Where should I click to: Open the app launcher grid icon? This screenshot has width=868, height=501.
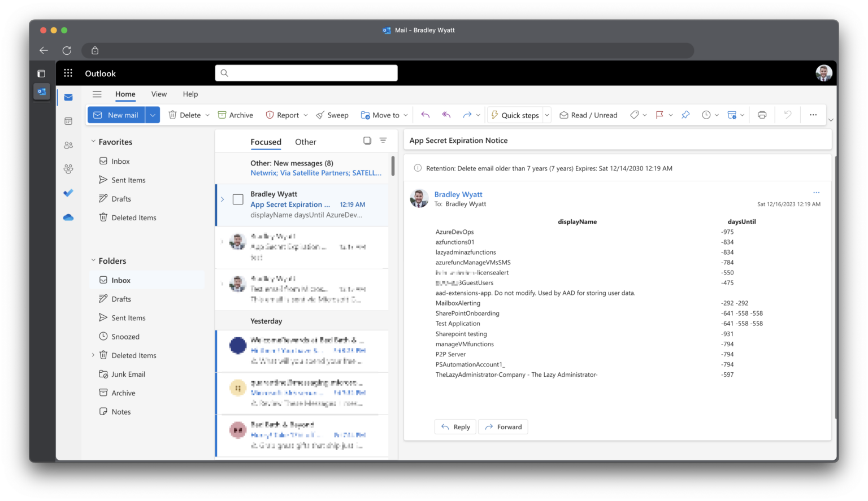coord(68,73)
